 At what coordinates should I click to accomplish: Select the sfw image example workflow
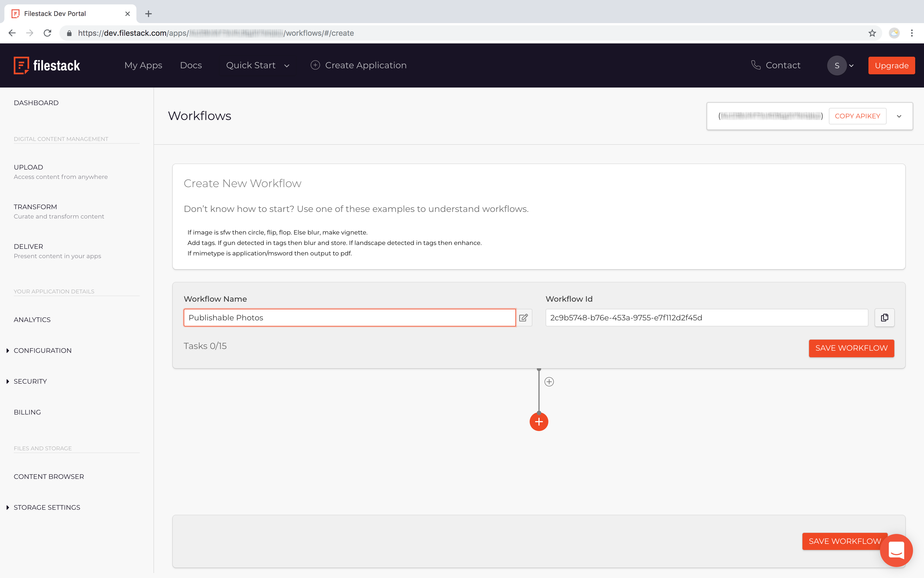click(277, 232)
